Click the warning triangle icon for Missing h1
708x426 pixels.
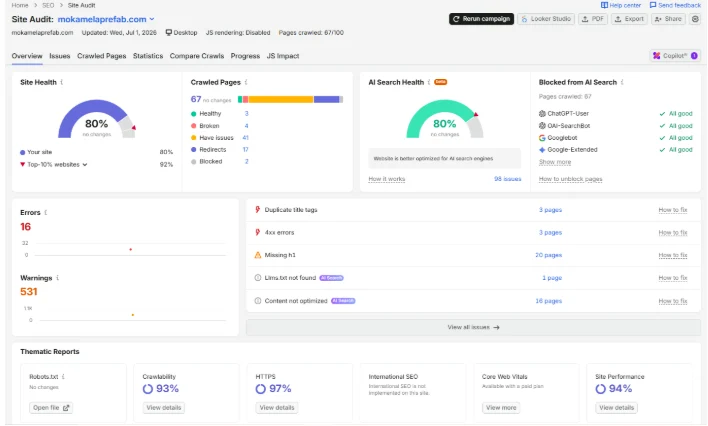pyautogui.click(x=258, y=255)
